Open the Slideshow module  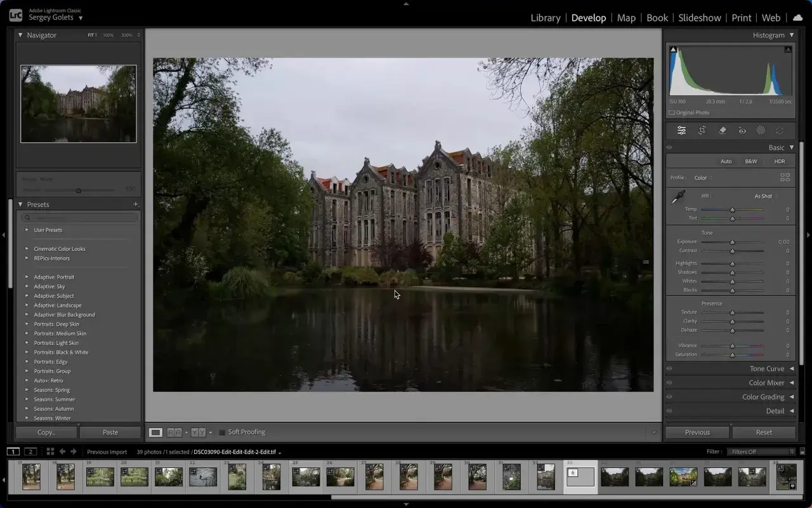700,18
